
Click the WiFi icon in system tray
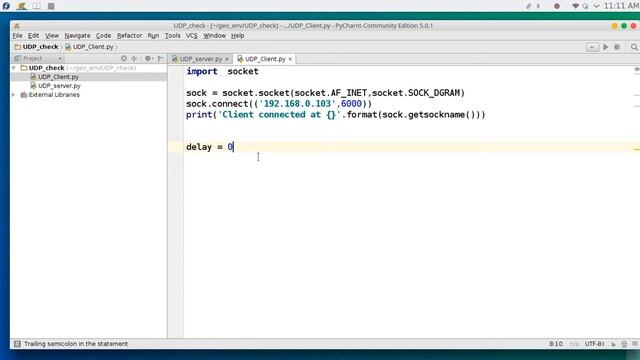[575, 6]
